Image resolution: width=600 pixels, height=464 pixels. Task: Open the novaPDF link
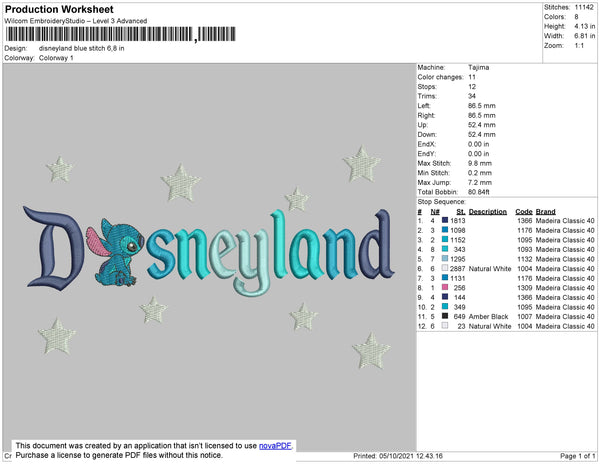(x=275, y=446)
